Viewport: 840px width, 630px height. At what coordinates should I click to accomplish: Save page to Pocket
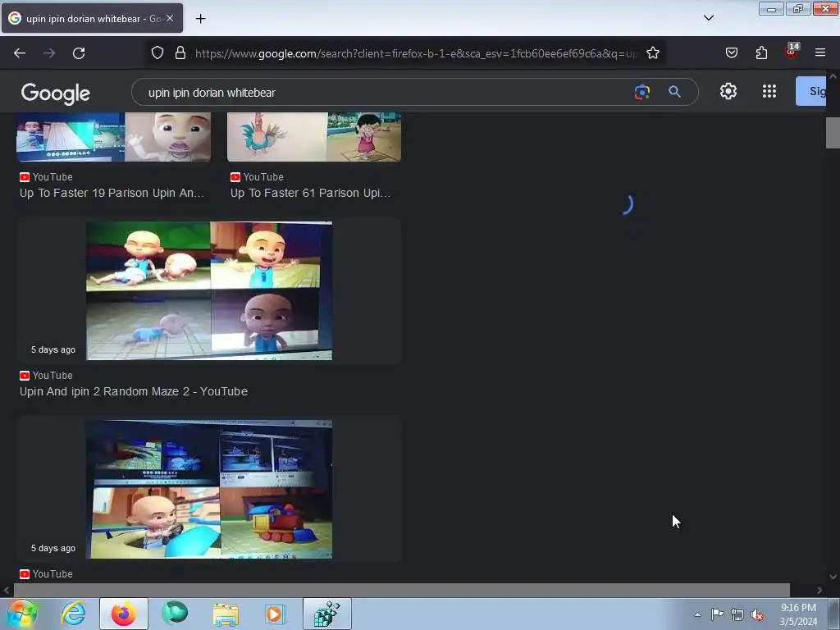click(x=732, y=53)
